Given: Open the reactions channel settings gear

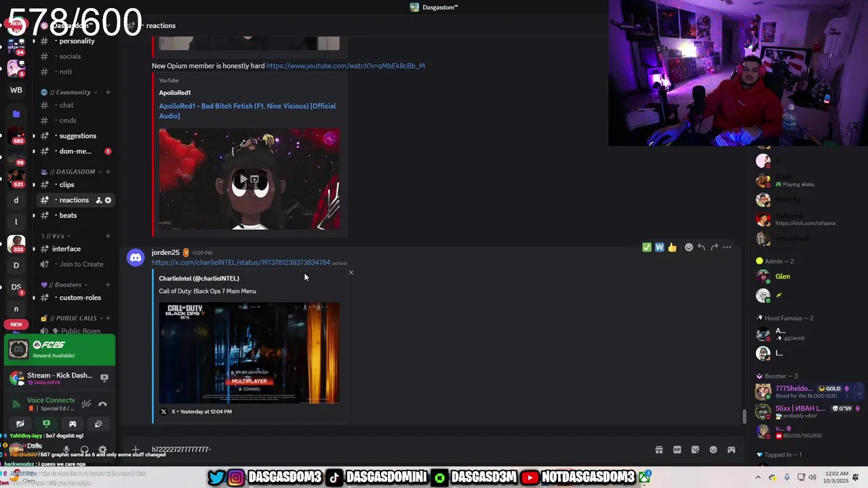Looking at the screenshot, I should tap(108, 200).
